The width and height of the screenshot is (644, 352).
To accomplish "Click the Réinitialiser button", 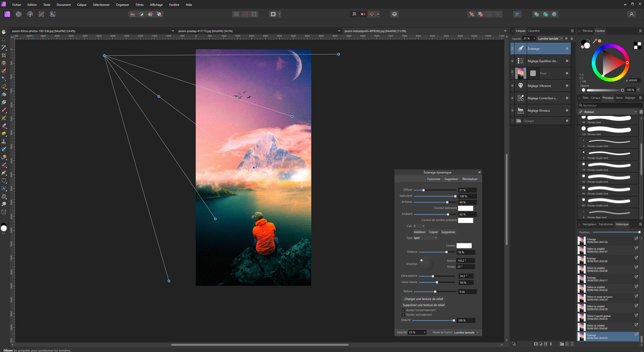I will point(470,179).
